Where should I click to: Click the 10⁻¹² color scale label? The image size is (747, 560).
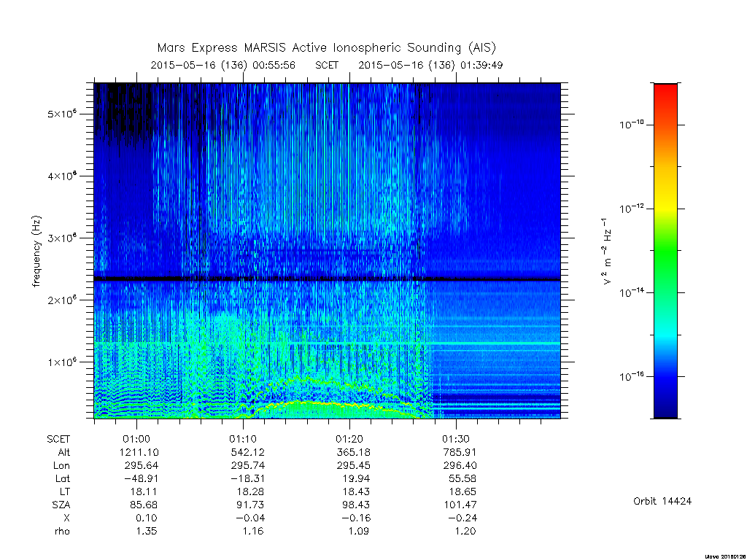coord(632,208)
